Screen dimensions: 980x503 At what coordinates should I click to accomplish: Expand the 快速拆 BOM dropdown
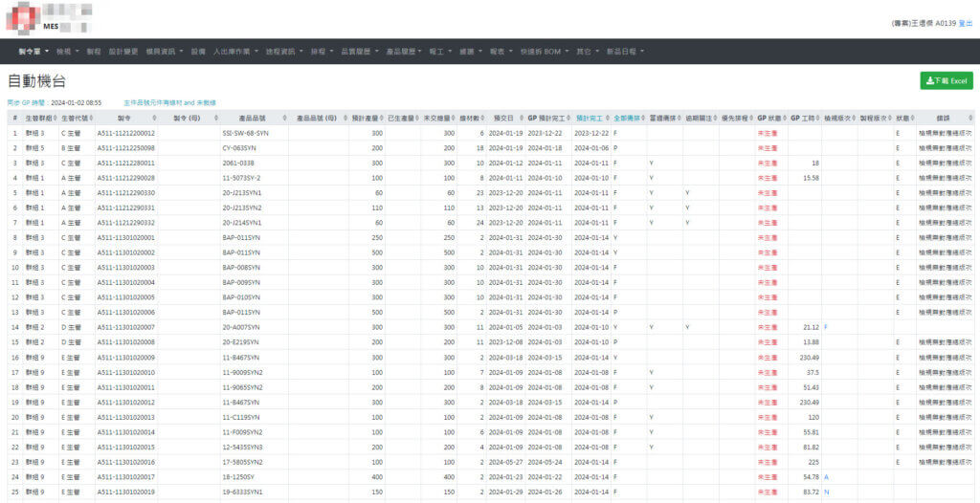(544, 51)
